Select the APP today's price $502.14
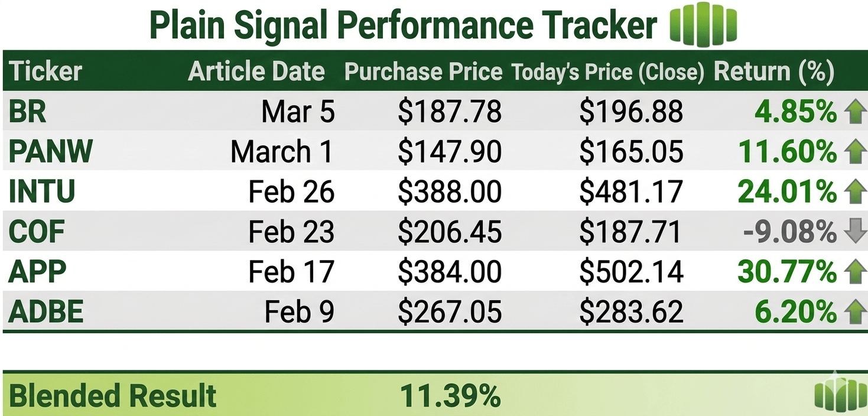The height and width of the screenshot is (416, 868). point(631,272)
